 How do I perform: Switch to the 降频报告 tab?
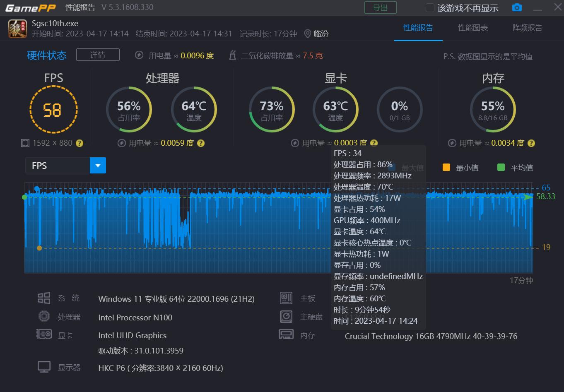point(528,28)
